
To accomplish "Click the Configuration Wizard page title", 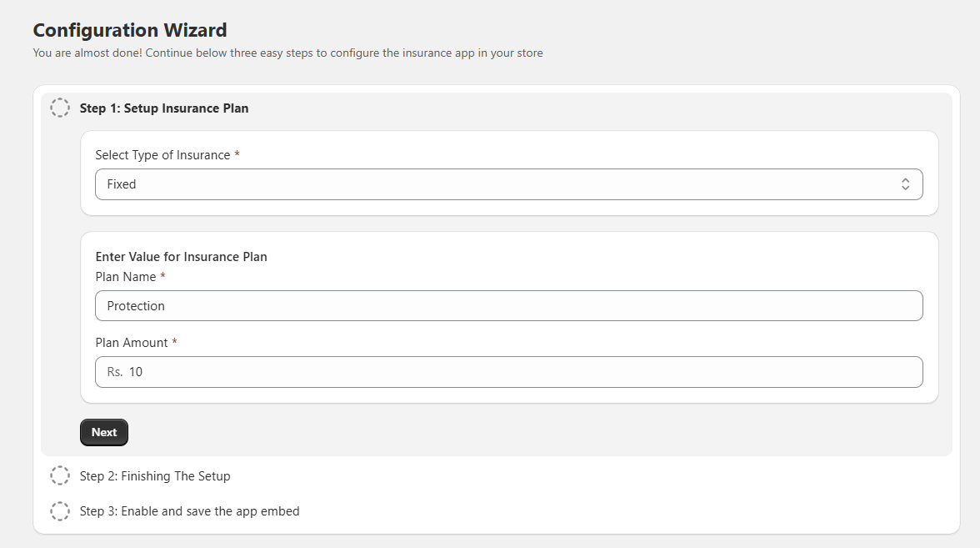I will (x=129, y=30).
